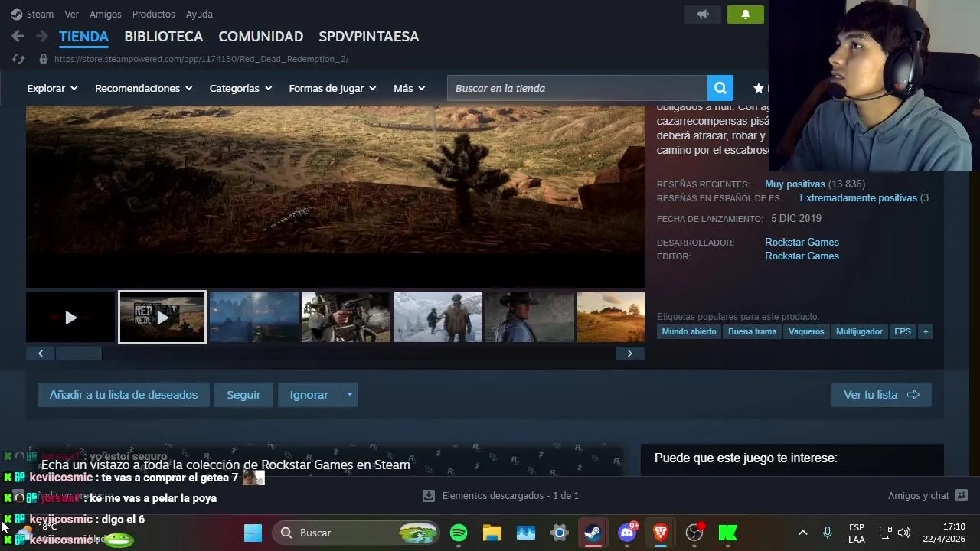This screenshot has width=980, height=551.
Task: Expand the dropdown arrow beside Ignorar
Action: tap(349, 395)
